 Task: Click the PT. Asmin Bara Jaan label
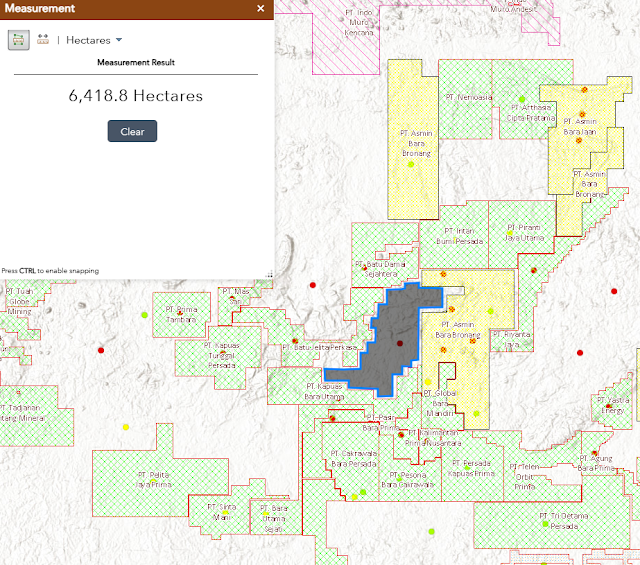point(580,127)
